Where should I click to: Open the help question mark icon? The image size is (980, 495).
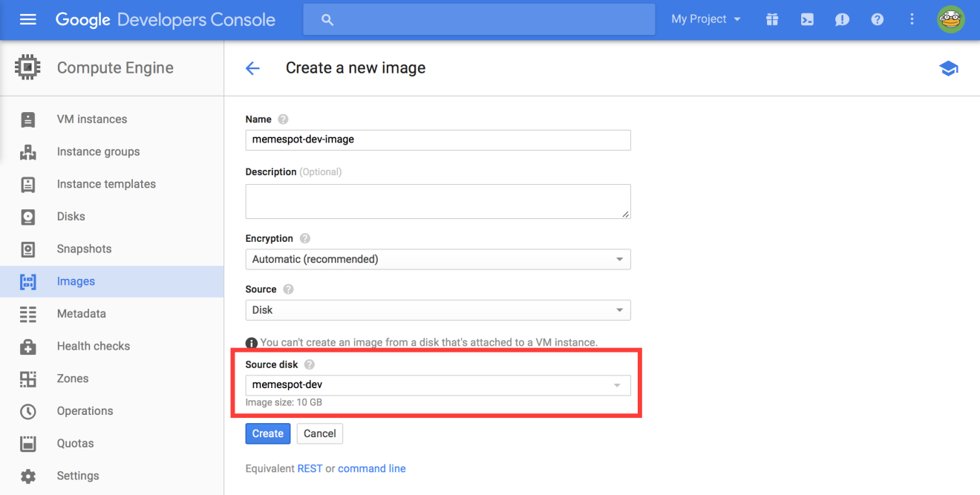(878, 19)
